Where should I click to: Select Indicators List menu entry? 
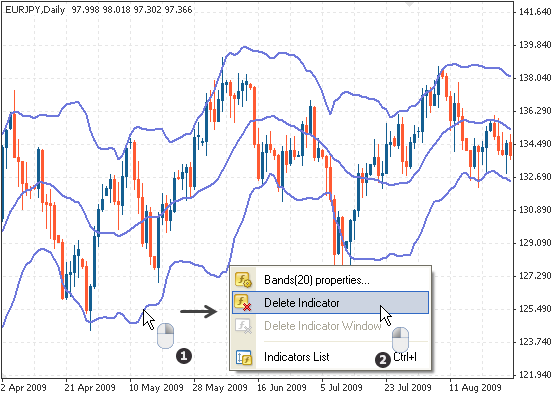click(x=331, y=357)
